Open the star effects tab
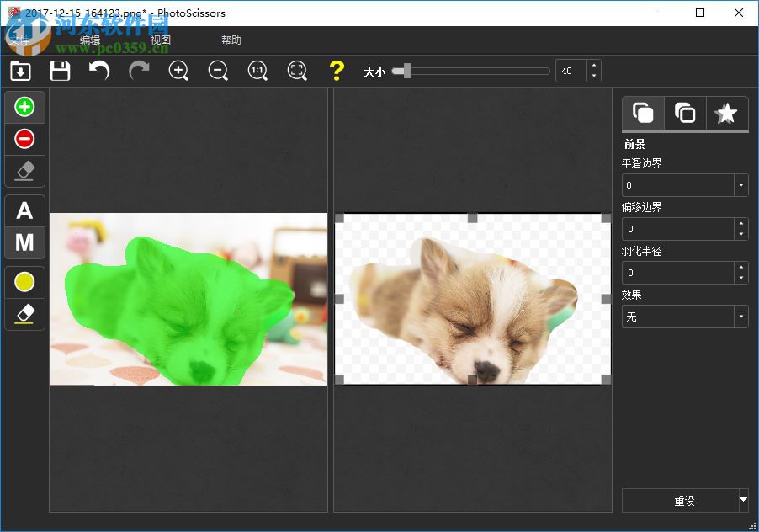Image resolution: width=759 pixels, height=532 pixels. pos(726,114)
